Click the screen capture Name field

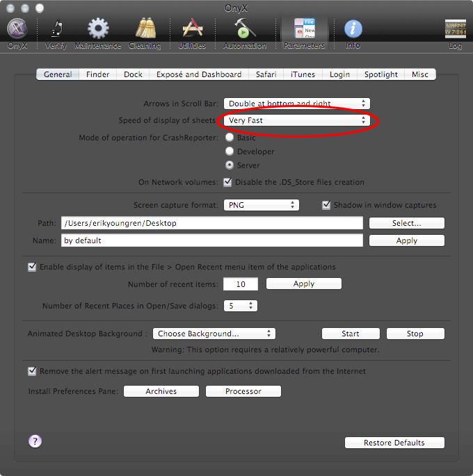click(x=212, y=240)
